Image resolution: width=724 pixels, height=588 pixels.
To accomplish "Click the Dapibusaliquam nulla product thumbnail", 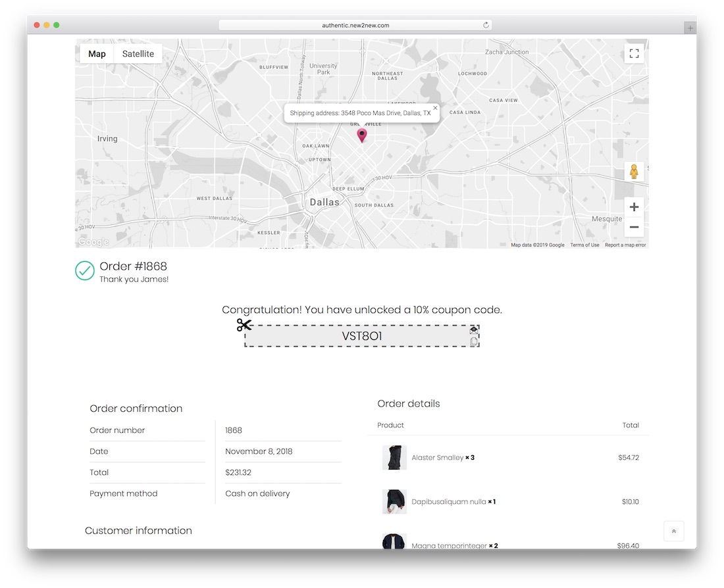I will [x=394, y=501].
